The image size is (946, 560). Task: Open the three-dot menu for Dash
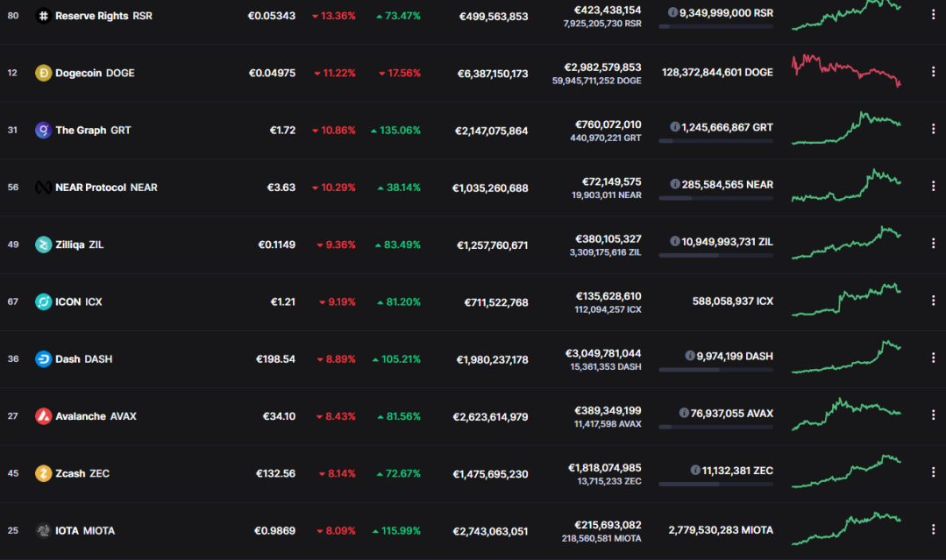click(933, 358)
